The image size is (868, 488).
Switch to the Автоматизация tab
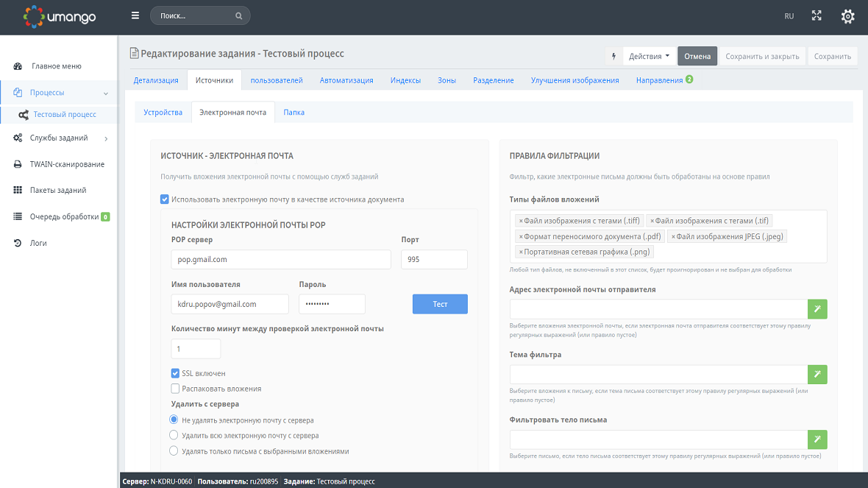click(346, 80)
